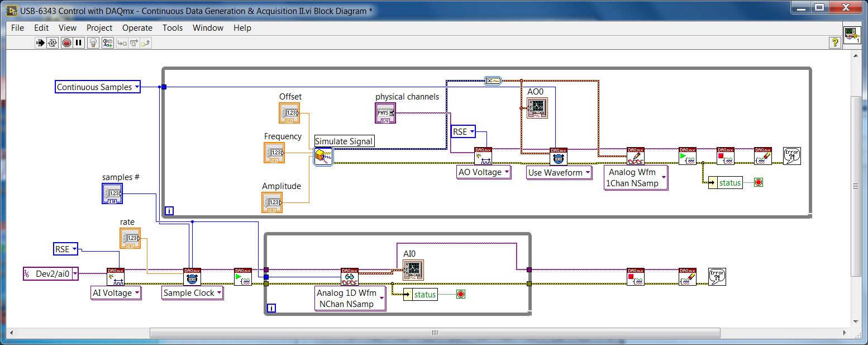Click the horizontal scrollbar right arrow

coord(846,333)
